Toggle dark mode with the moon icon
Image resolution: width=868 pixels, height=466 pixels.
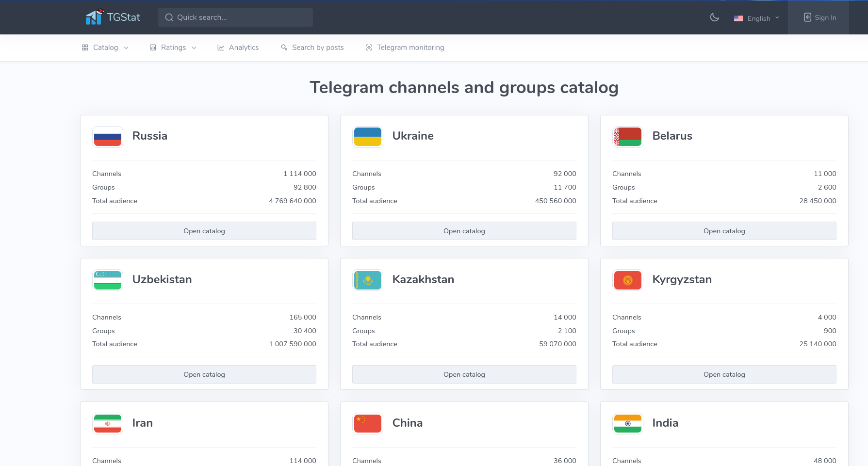coord(714,17)
